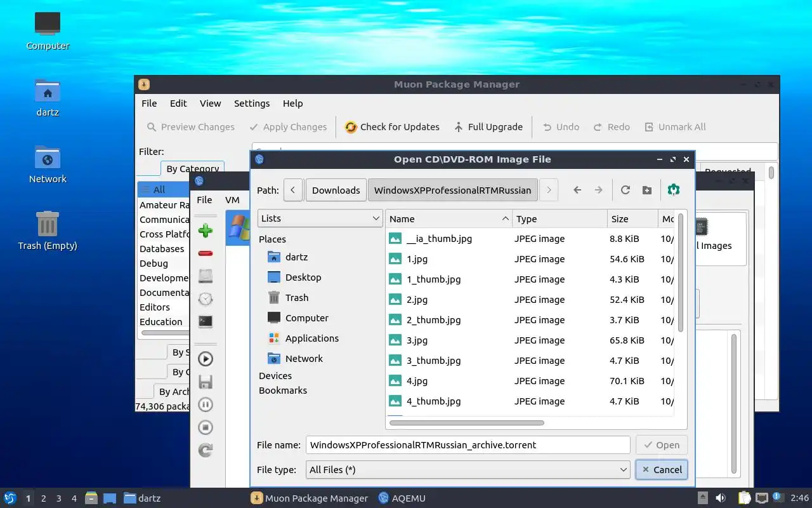The height and width of the screenshot is (508, 812).
Task: Click the Open button in file dialog
Action: tap(662, 445)
